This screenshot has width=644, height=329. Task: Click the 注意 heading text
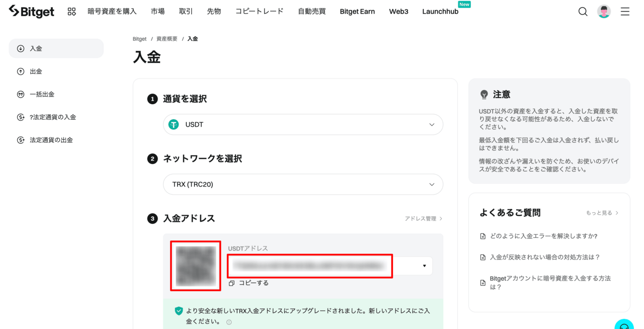(502, 94)
